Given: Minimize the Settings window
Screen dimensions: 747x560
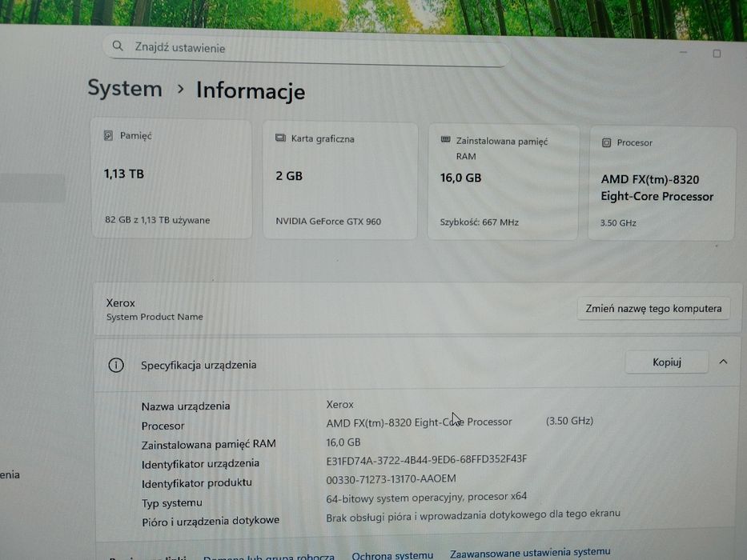Looking at the screenshot, I should [683, 52].
